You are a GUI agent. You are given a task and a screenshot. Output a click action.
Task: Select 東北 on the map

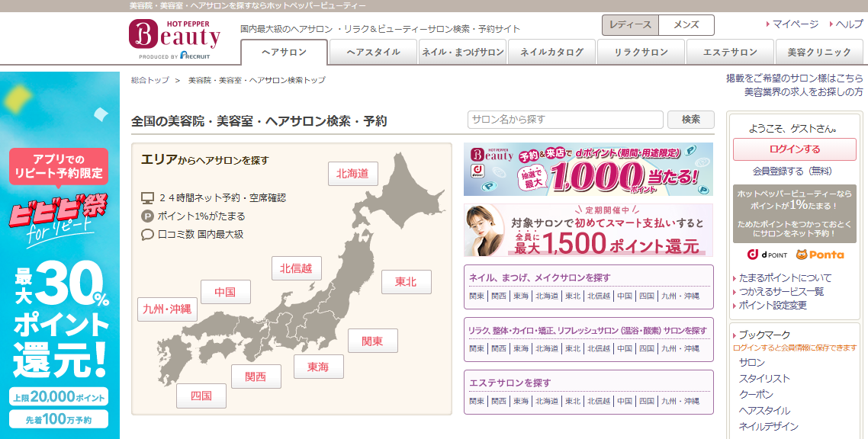406,282
